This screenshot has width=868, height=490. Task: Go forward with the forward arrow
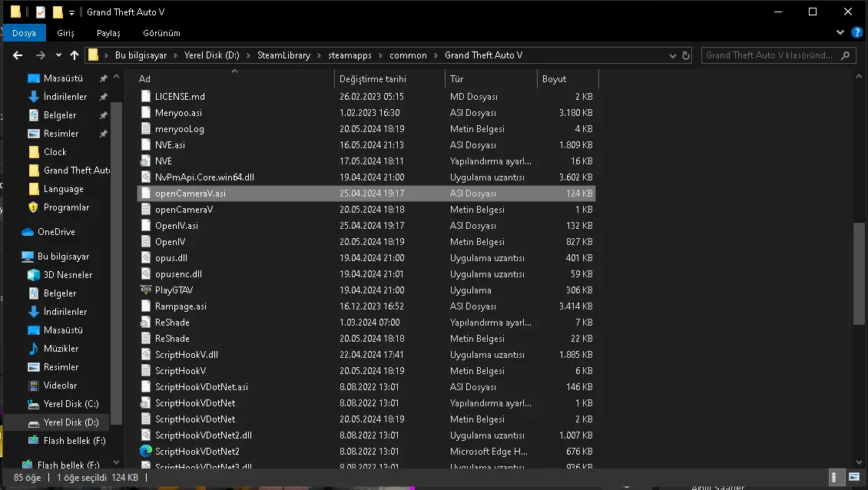pyautogui.click(x=41, y=55)
